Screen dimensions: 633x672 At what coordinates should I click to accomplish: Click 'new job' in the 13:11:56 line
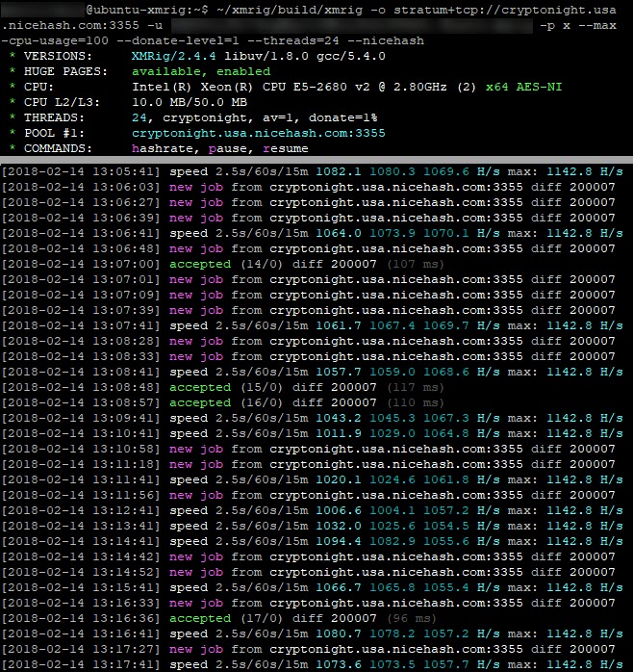(196, 496)
